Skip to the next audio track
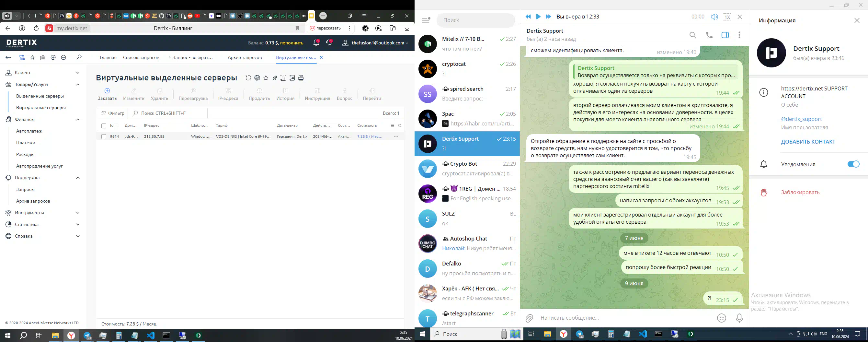 (x=548, y=17)
